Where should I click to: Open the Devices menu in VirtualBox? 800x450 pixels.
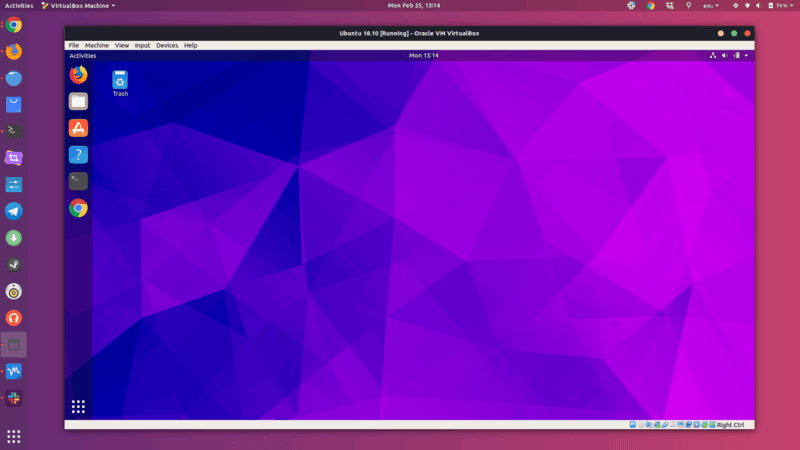[x=167, y=45]
